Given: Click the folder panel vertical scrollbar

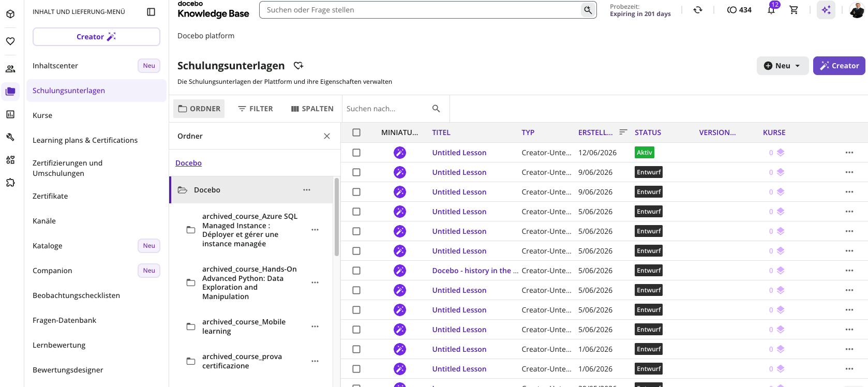Looking at the screenshot, I should click(337, 217).
